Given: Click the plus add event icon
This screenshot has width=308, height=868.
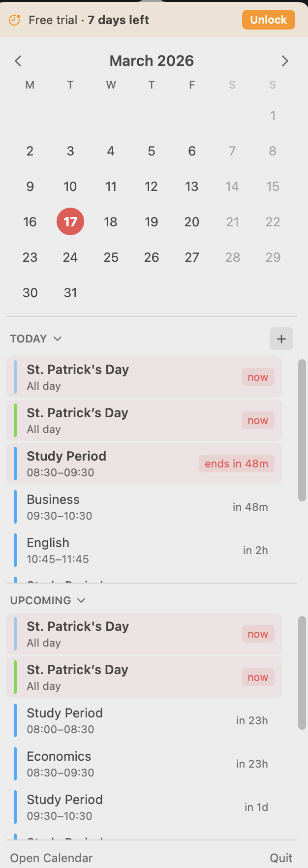Looking at the screenshot, I should (281, 339).
